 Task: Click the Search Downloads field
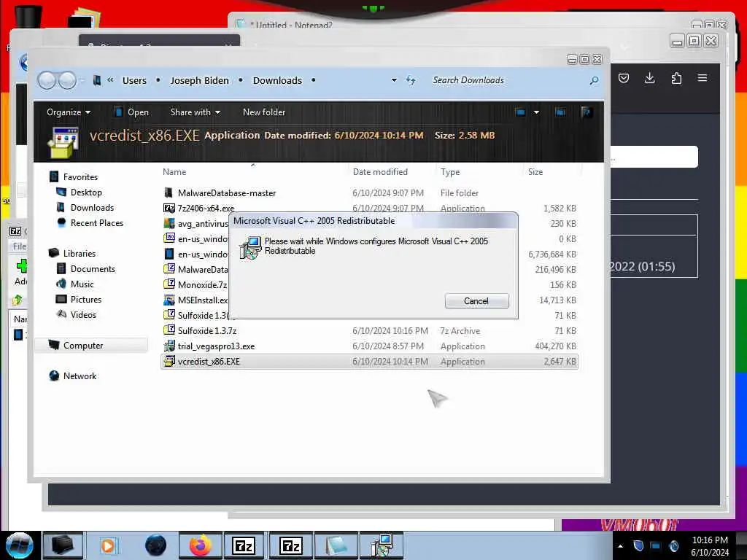tap(508, 80)
